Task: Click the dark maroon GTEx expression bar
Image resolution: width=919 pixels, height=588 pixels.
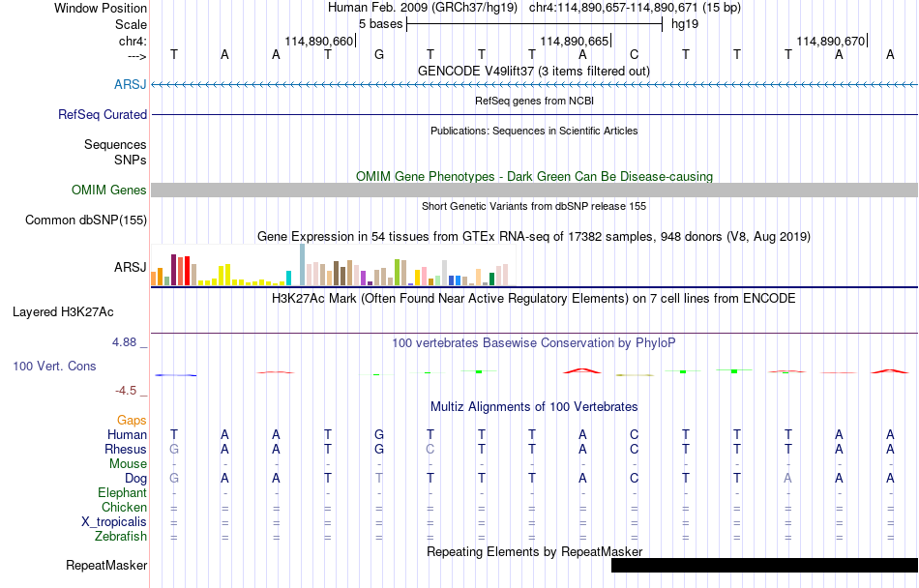Action: 173,270
